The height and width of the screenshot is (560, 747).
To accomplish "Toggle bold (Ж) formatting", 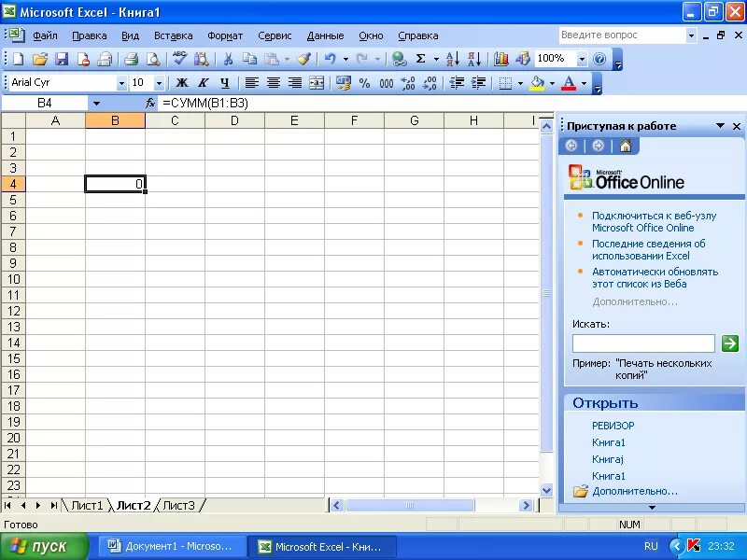I will (x=181, y=83).
